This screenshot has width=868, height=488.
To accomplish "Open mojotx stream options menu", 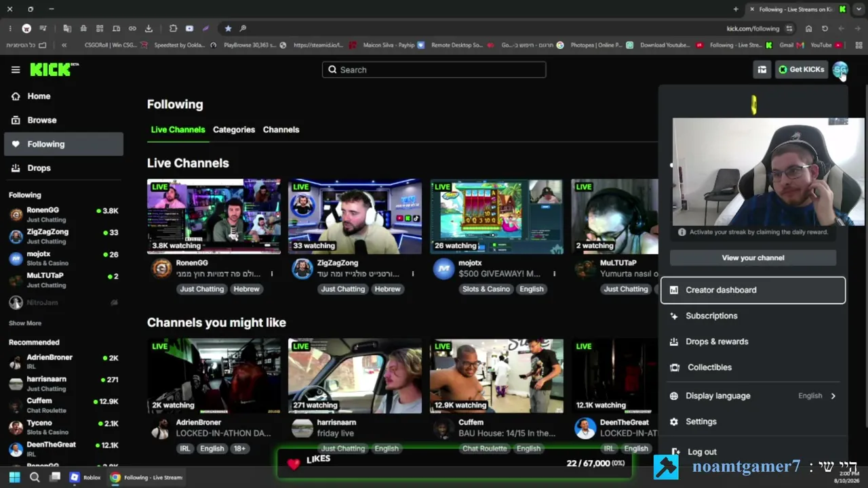I will click(x=554, y=274).
